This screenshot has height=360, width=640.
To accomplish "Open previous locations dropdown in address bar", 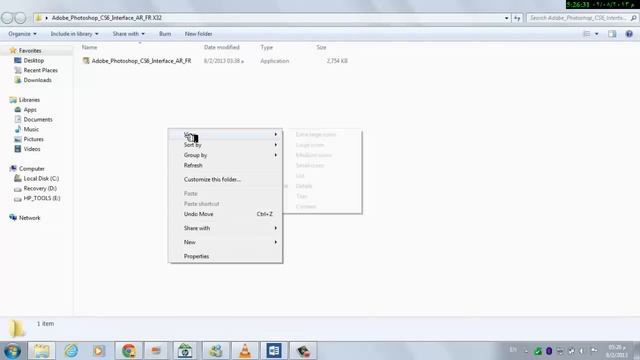I will [507, 18].
